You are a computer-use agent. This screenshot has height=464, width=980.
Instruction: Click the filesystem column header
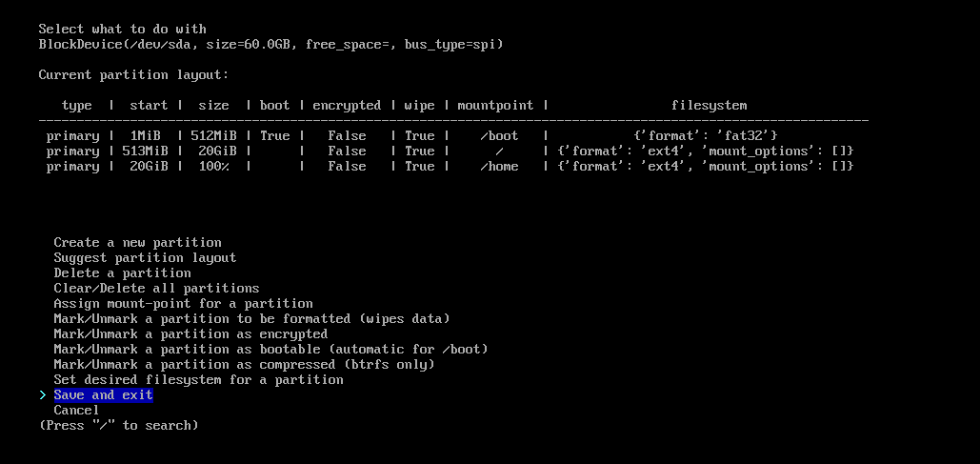[709, 105]
